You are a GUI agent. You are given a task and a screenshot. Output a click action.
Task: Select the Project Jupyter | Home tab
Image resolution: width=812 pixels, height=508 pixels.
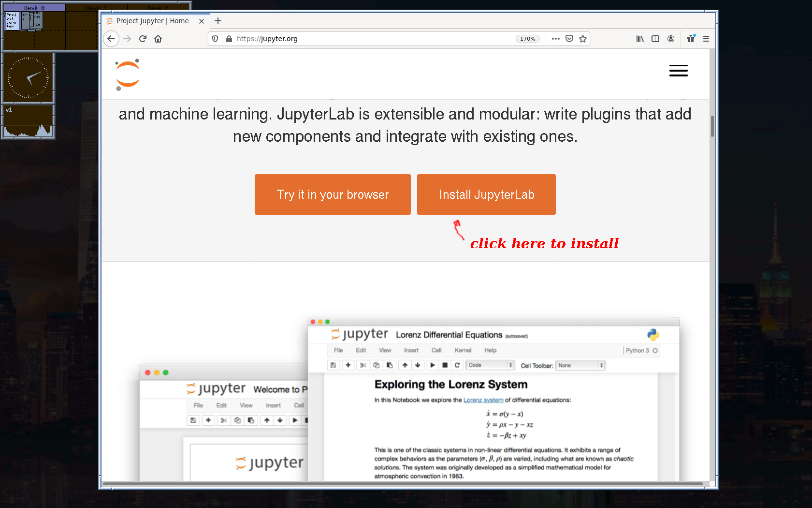(x=152, y=21)
